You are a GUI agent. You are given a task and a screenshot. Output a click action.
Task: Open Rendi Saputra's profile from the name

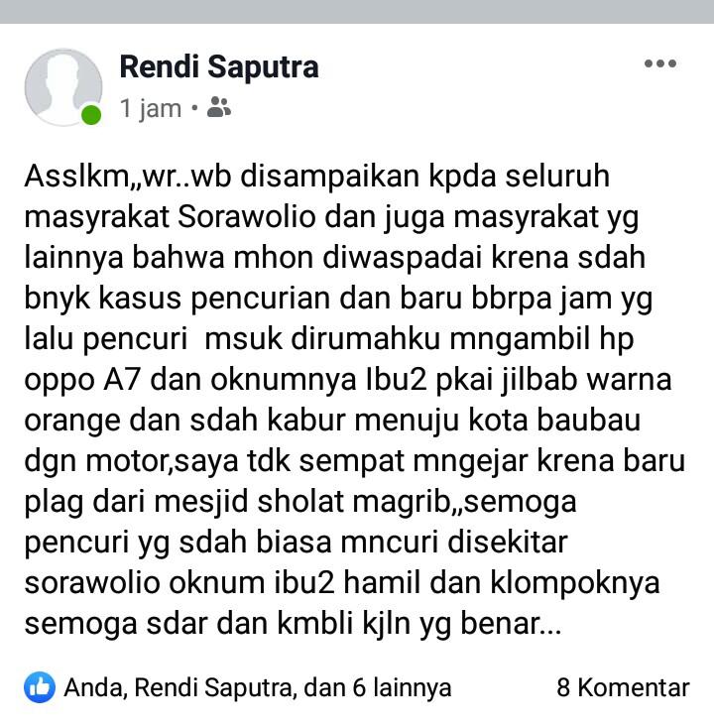click(219, 66)
